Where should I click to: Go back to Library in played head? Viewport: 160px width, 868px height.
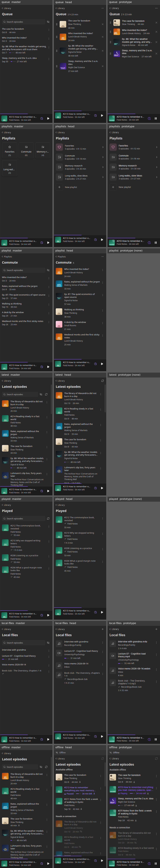click(x=61, y=505)
